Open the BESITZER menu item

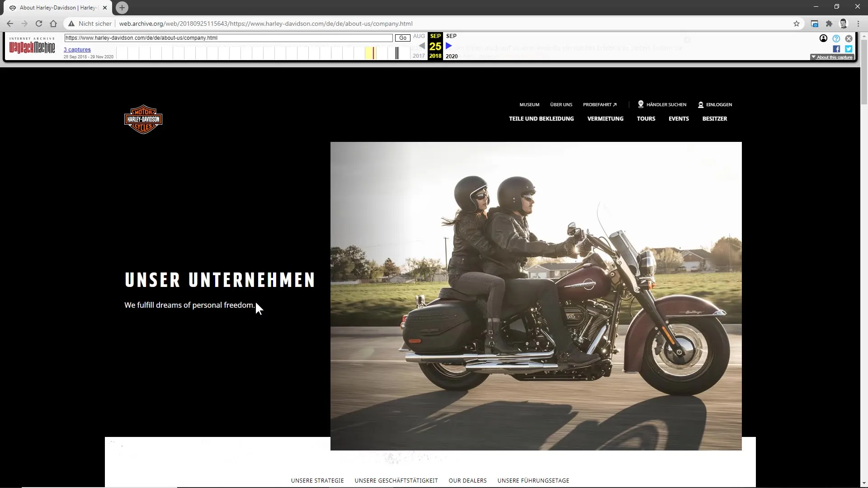pyautogui.click(x=715, y=118)
